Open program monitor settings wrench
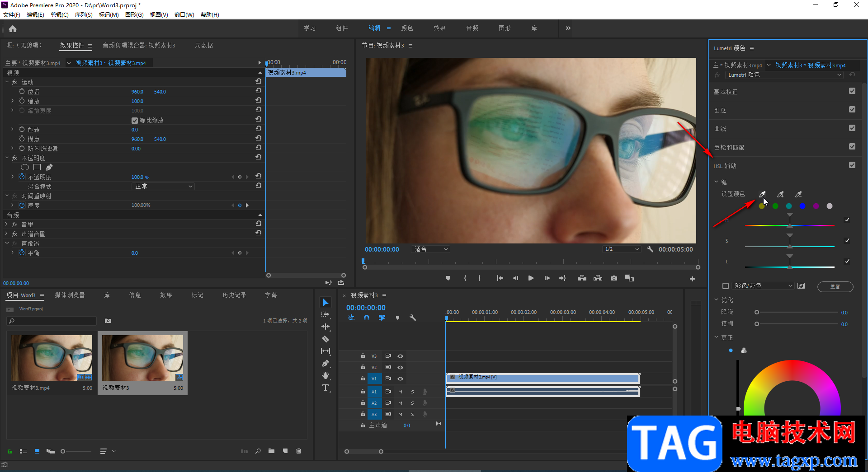This screenshot has height=472, width=868. [650, 249]
